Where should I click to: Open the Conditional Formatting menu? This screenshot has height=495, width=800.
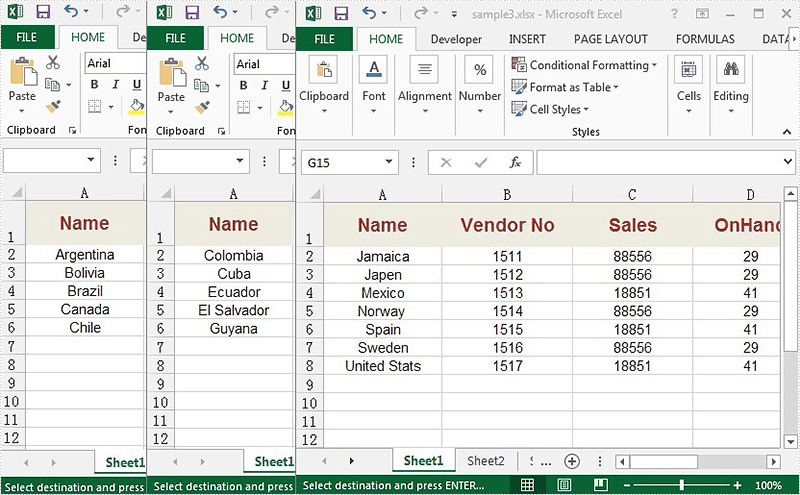tap(585, 65)
